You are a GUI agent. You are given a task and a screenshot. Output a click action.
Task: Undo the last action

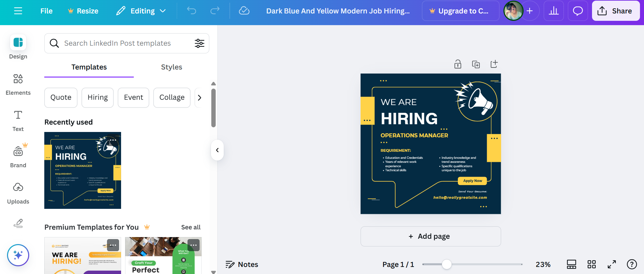tap(192, 11)
